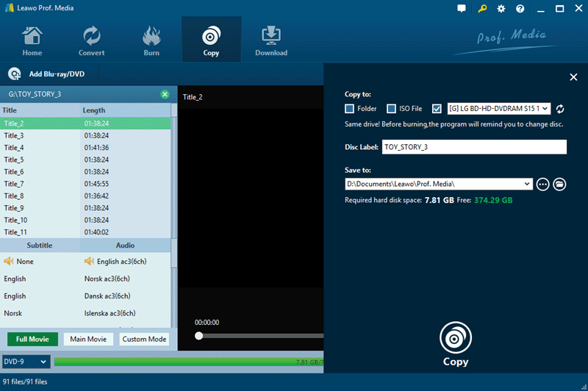Start copying with the big Copy icon
This screenshot has width=588, height=391.
pos(456,337)
